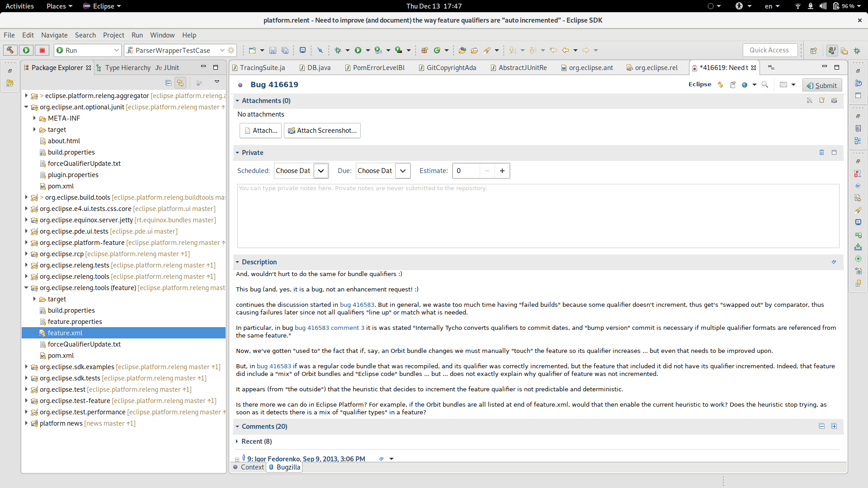Open the ParserWrapperTestCase launch dropdown
This screenshot has width=868, height=488.
point(222,50)
